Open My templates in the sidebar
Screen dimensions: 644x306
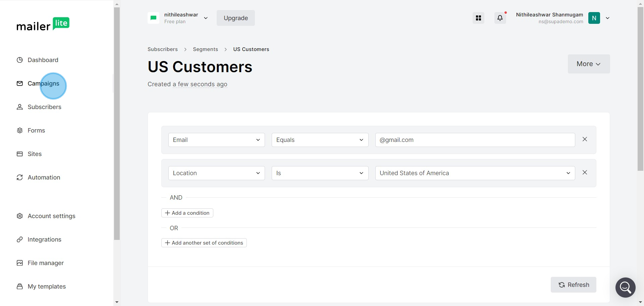tap(41, 287)
